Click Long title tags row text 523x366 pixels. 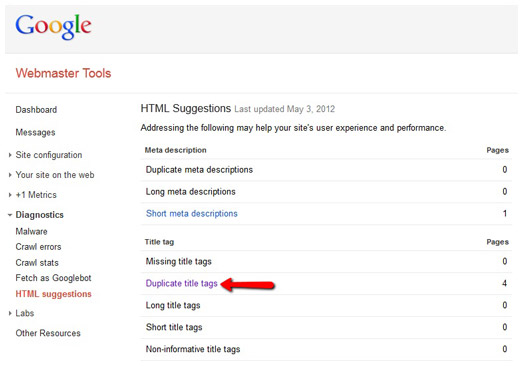click(173, 306)
